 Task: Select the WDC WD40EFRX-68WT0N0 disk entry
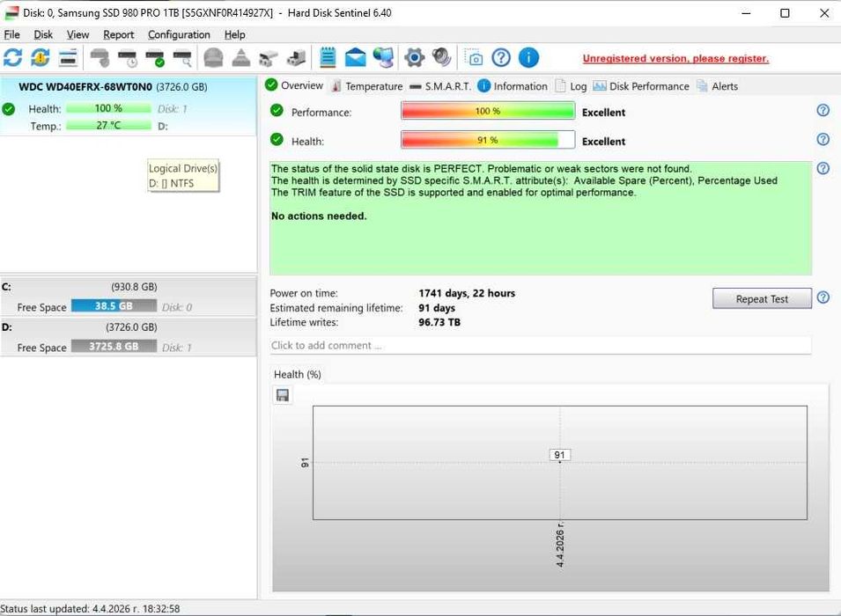pyautogui.click(x=129, y=106)
